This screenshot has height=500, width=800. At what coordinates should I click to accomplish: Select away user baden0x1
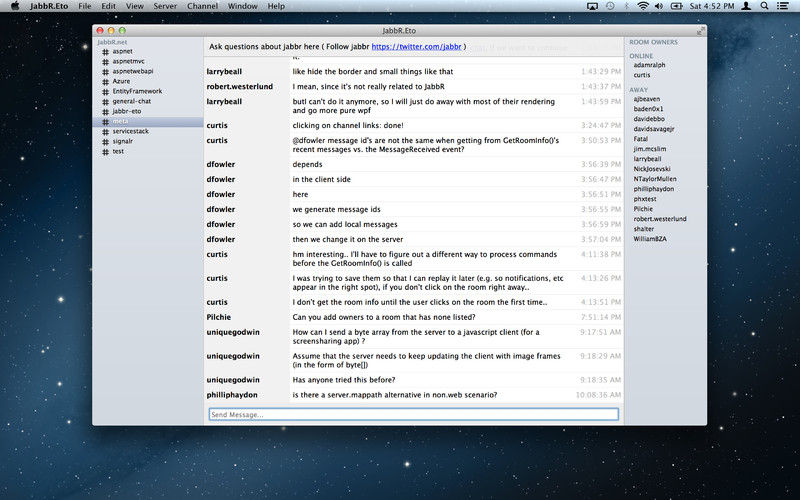click(648, 109)
